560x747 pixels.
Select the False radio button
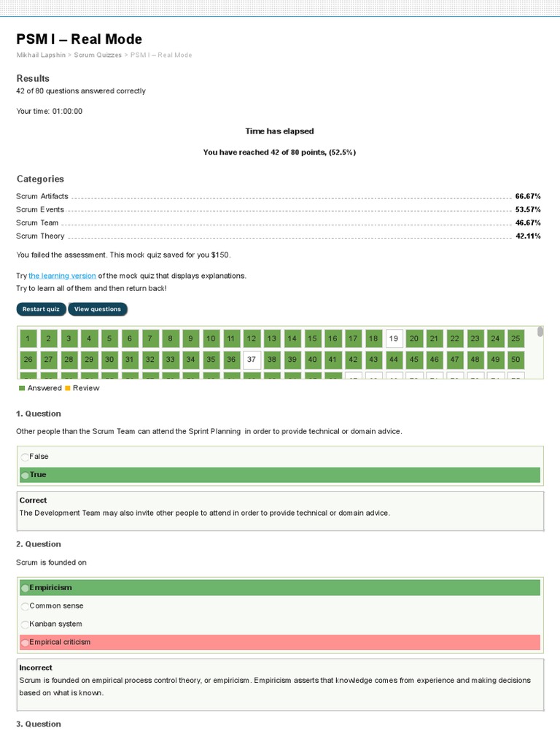[x=26, y=457]
